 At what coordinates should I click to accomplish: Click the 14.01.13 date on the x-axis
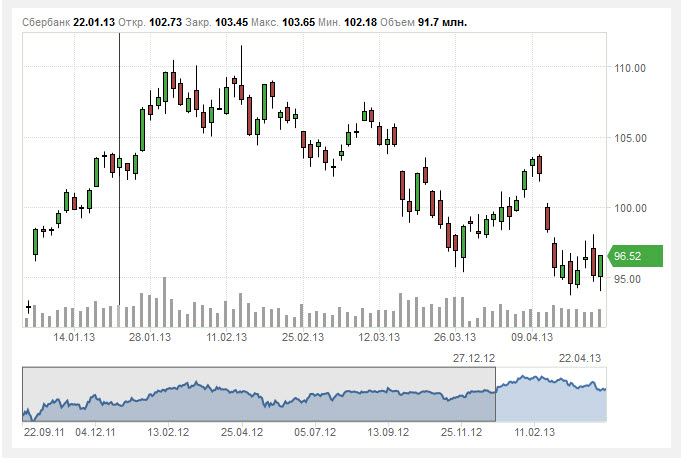[x=74, y=338]
